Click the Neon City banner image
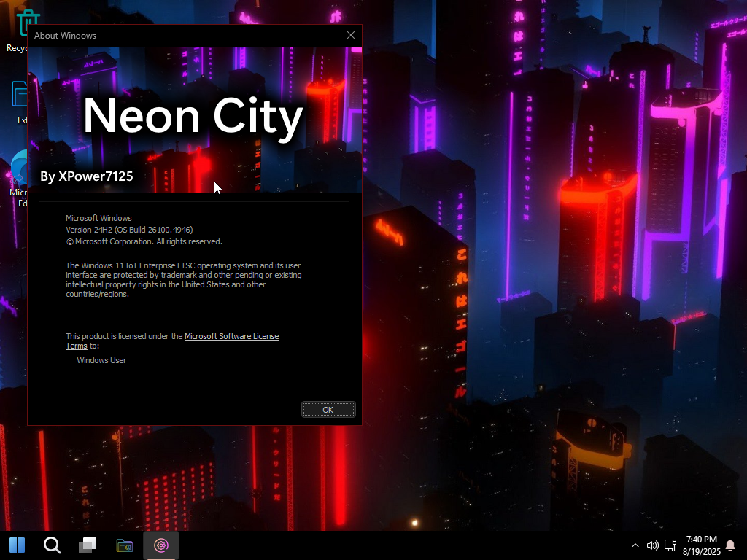Screen dimensions: 747x560 (195, 120)
